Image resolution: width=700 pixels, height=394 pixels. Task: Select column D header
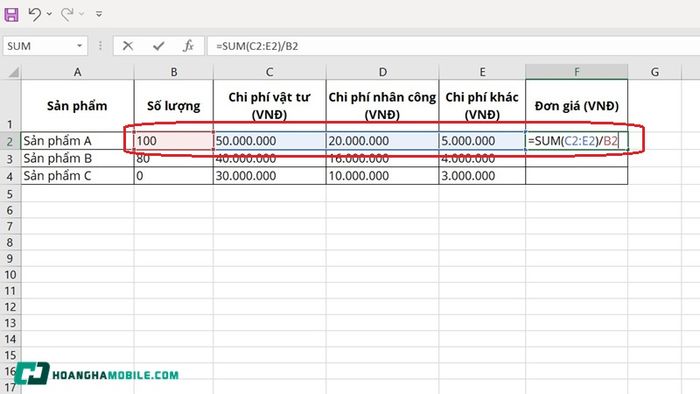point(383,72)
